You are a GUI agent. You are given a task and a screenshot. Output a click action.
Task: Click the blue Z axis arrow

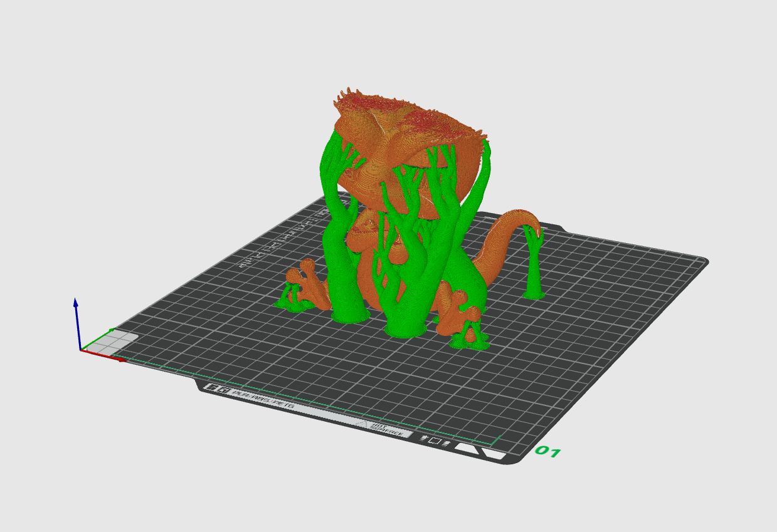point(76,323)
